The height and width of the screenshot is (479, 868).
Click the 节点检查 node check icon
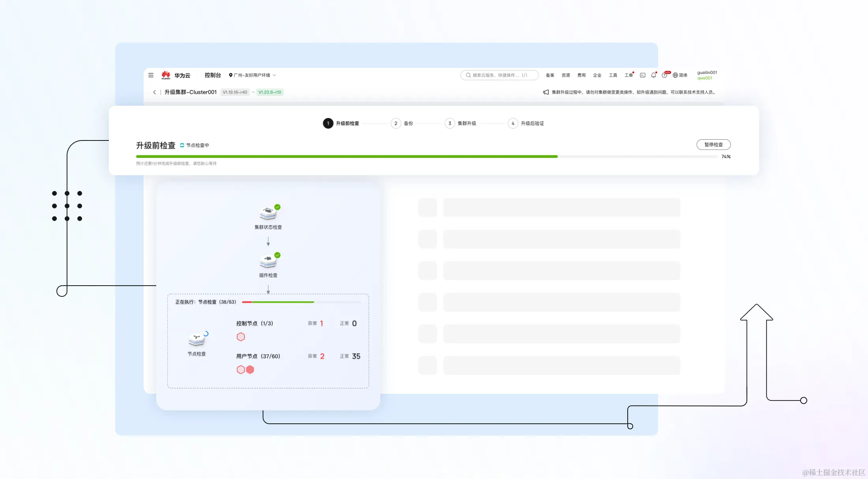(x=196, y=339)
